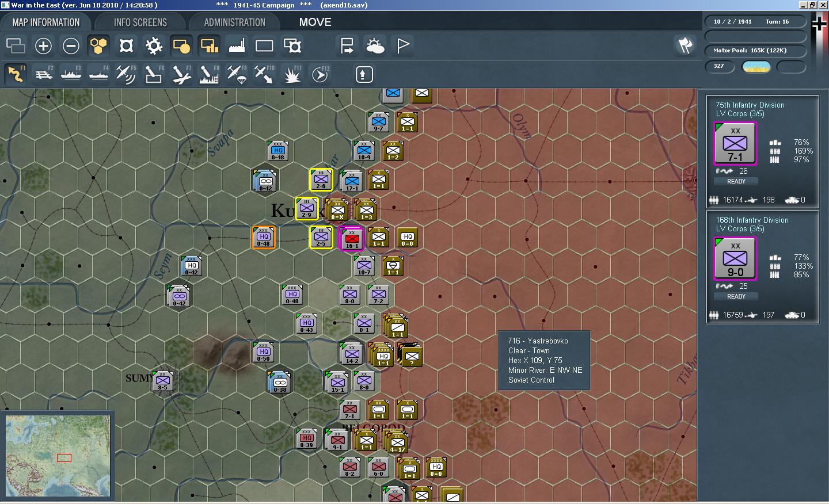Viewport: 829px width, 504px height.
Task: Select the F8 bomb city mode icon
Action: click(209, 74)
